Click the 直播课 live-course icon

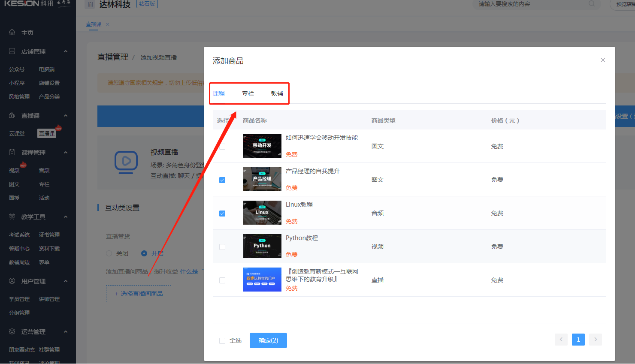click(x=12, y=115)
